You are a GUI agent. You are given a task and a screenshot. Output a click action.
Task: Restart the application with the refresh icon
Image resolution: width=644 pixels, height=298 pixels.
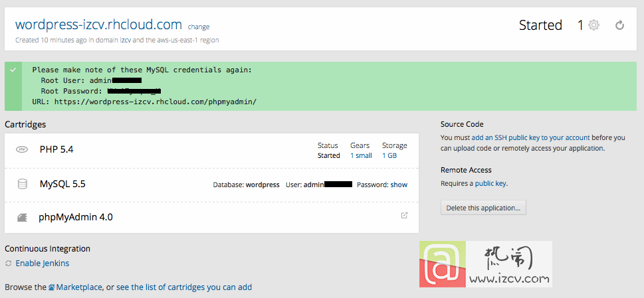tap(620, 25)
